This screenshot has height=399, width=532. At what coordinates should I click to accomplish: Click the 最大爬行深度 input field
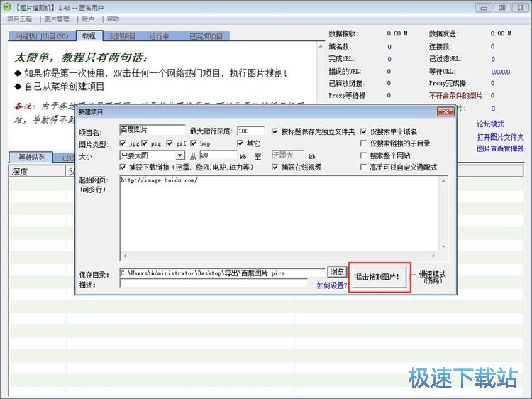coord(250,131)
